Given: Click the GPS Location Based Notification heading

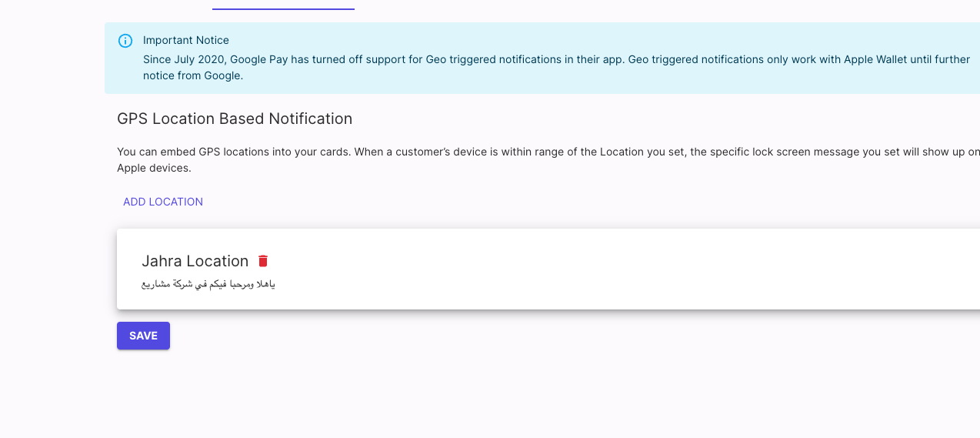Looking at the screenshot, I should pos(235,119).
